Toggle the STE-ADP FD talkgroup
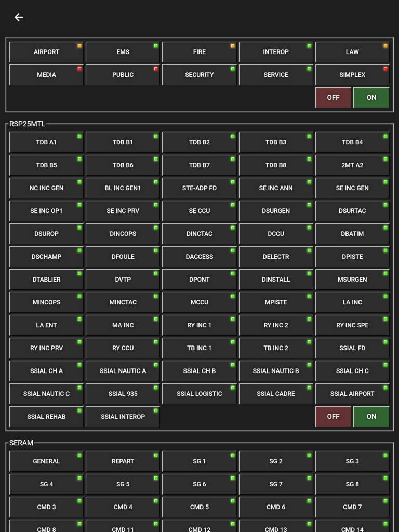 199,188
